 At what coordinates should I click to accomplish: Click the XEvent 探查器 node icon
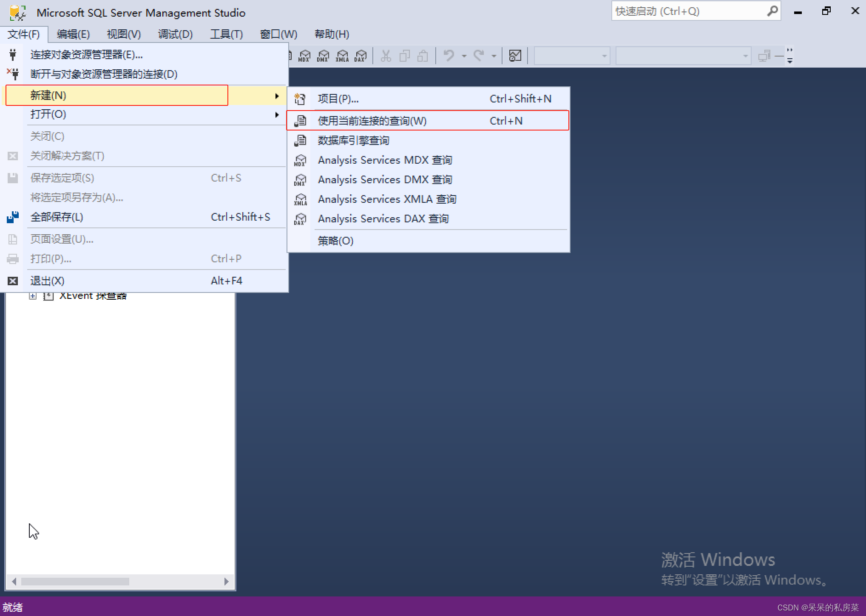point(48,296)
